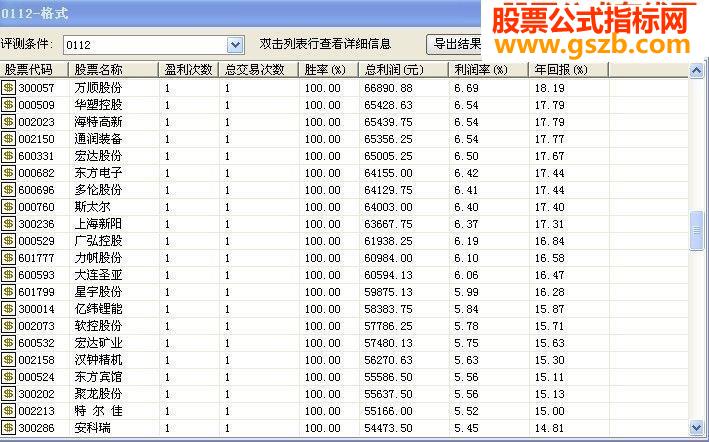Click the stock icon beside 300014

coord(8,309)
